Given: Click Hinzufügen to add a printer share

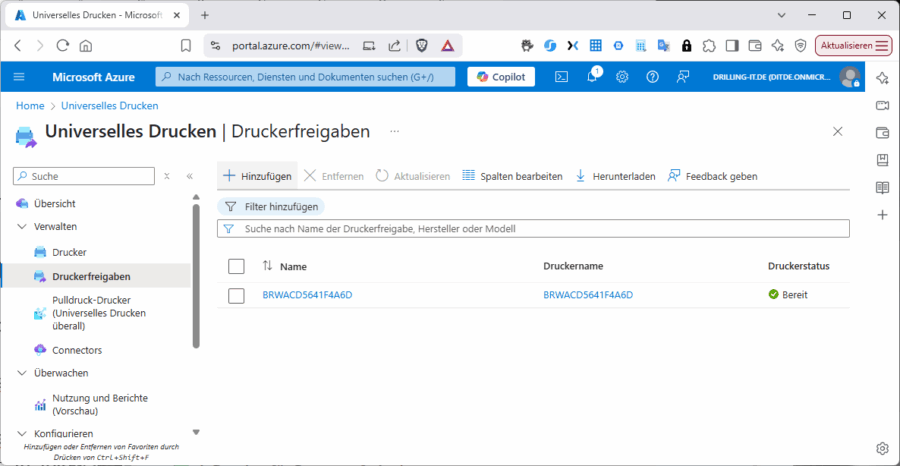Looking at the screenshot, I should point(257,176).
